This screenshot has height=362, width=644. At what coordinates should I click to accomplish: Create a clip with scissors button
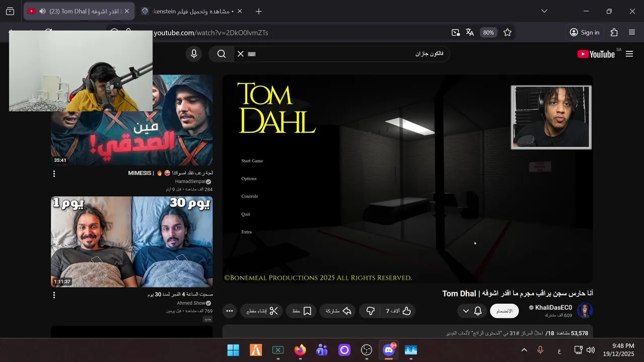[262, 311]
